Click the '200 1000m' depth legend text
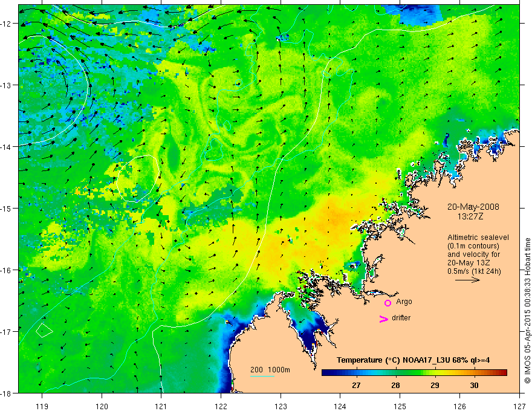The width and height of the screenshot is (532, 411). [270, 370]
